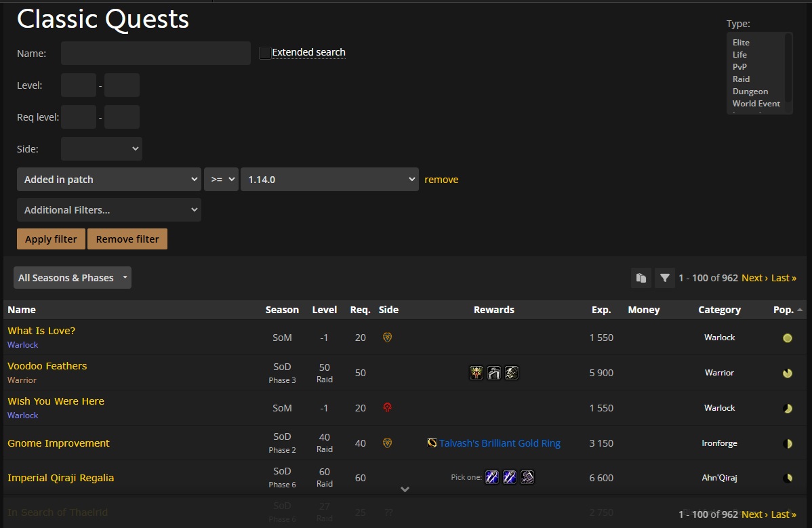The width and height of the screenshot is (812, 528).
Task: Click the copy icon near pagination
Action: click(641, 278)
